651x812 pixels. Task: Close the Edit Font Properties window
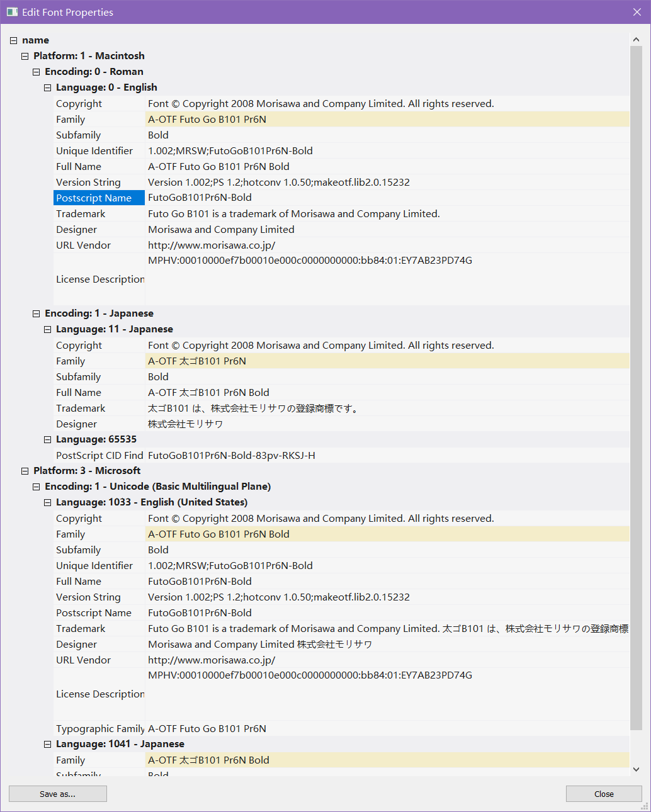[x=637, y=12]
